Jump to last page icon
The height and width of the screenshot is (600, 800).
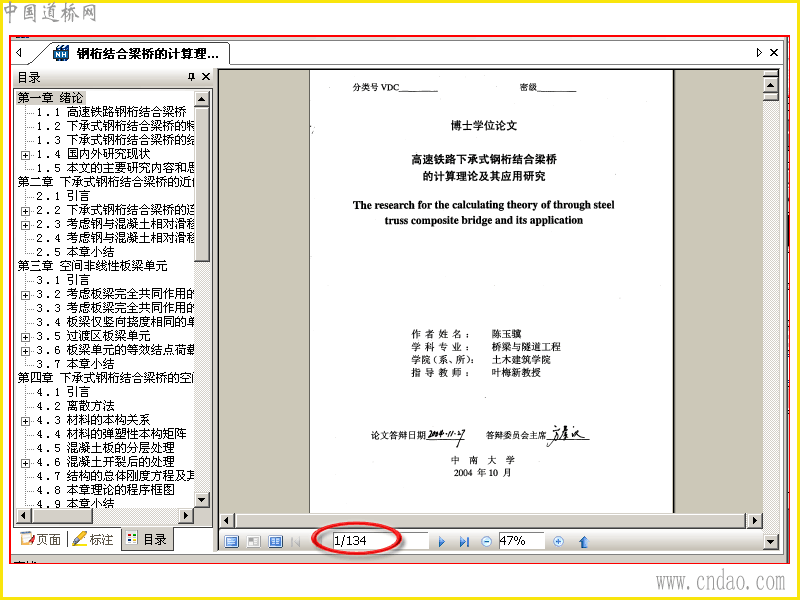(464, 541)
